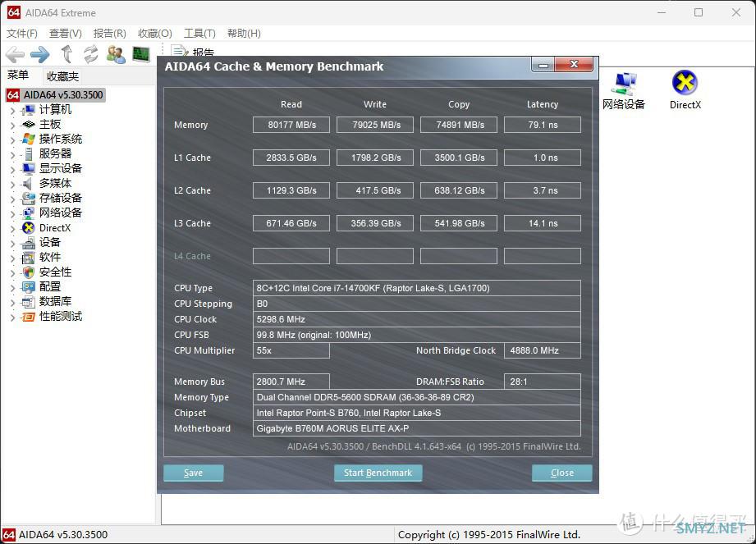Open the 查看(V) menu
This screenshot has width=756, height=544.
click(66, 34)
